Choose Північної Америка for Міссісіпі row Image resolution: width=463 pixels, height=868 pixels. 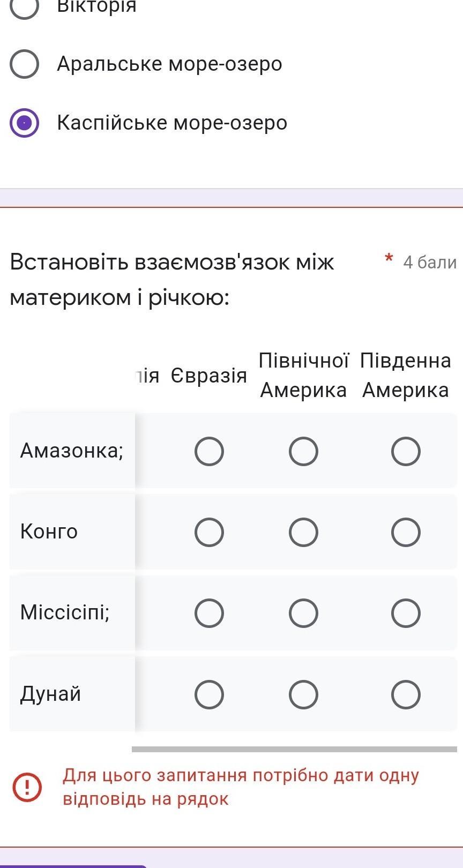coord(303,613)
